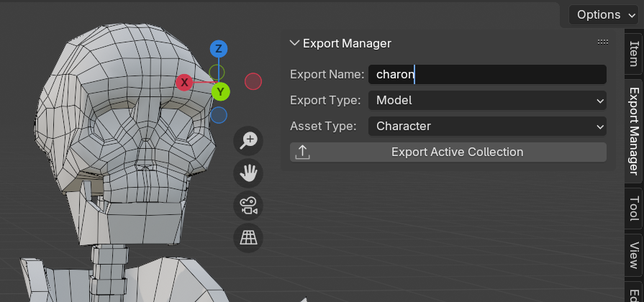Click the negative Y axis green circle
644x302 pixels.
(x=217, y=73)
